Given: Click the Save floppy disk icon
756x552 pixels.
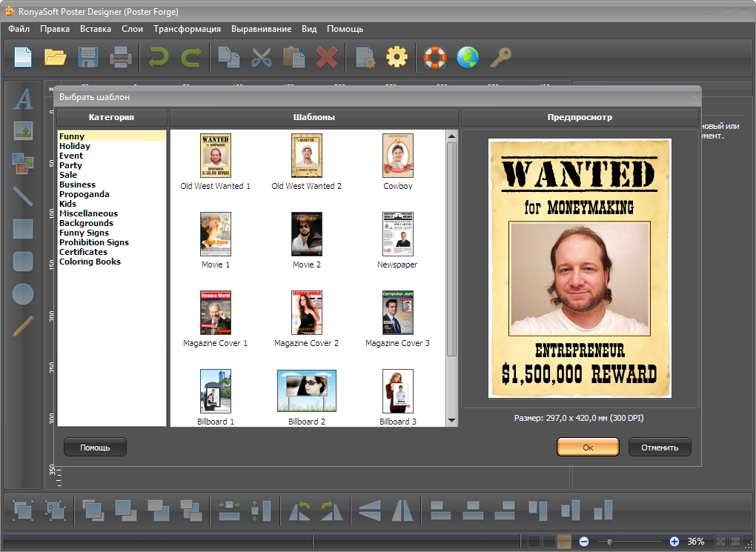Looking at the screenshot, I should 88,57.
